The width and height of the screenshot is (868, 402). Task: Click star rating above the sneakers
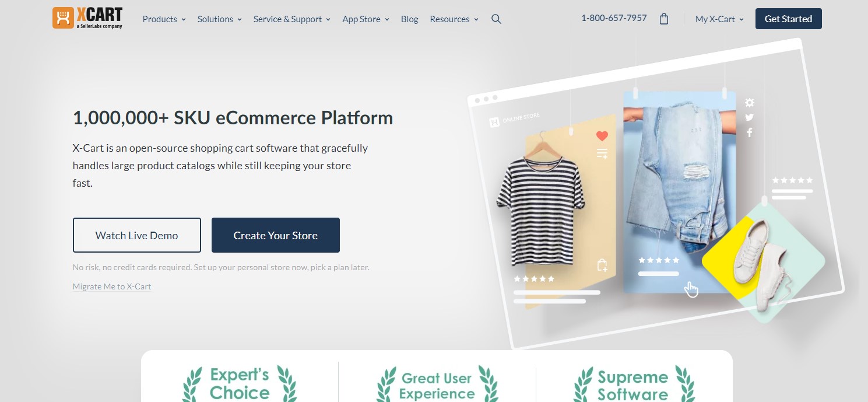pyautogui.click(x=792, y=180)
